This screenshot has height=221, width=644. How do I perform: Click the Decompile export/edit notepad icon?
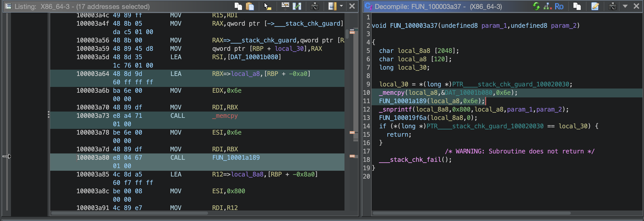(595, 6)
